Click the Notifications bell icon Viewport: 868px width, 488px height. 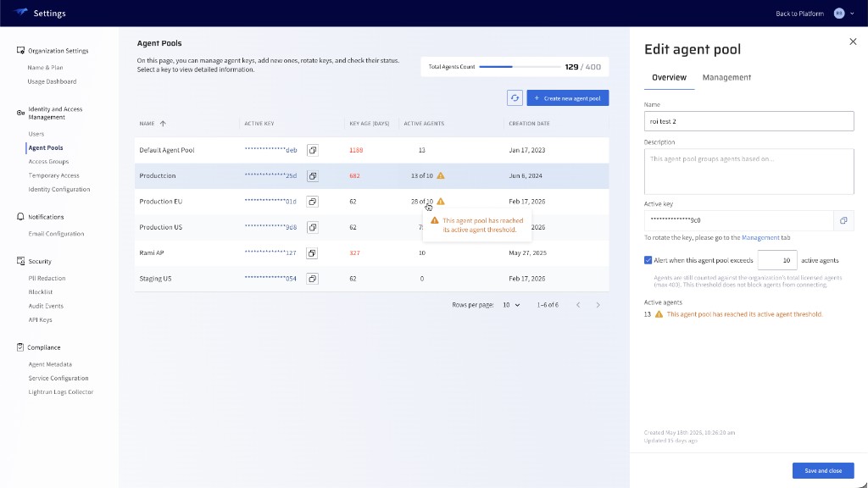tap(20, 216)
